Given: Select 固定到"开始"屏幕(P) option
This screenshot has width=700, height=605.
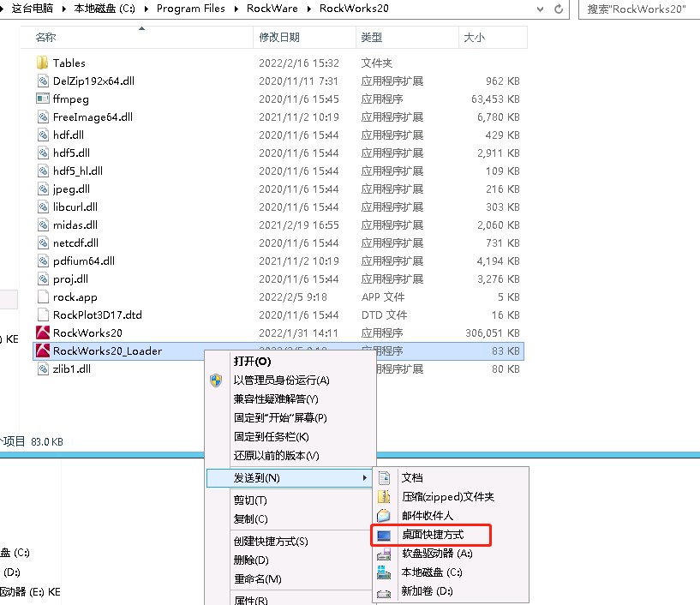Looking at the screenshot, I should [280, 418].
